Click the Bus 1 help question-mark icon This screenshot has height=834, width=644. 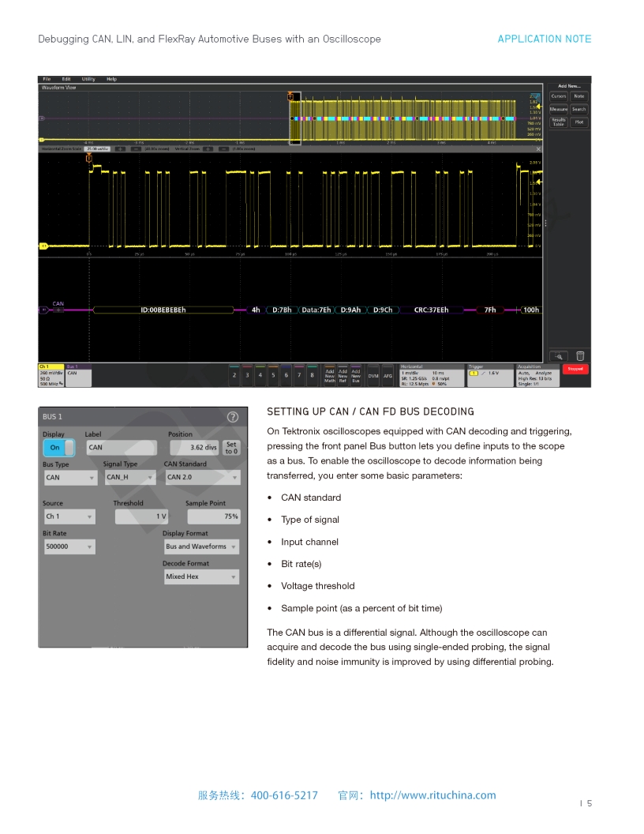point(232,417)
